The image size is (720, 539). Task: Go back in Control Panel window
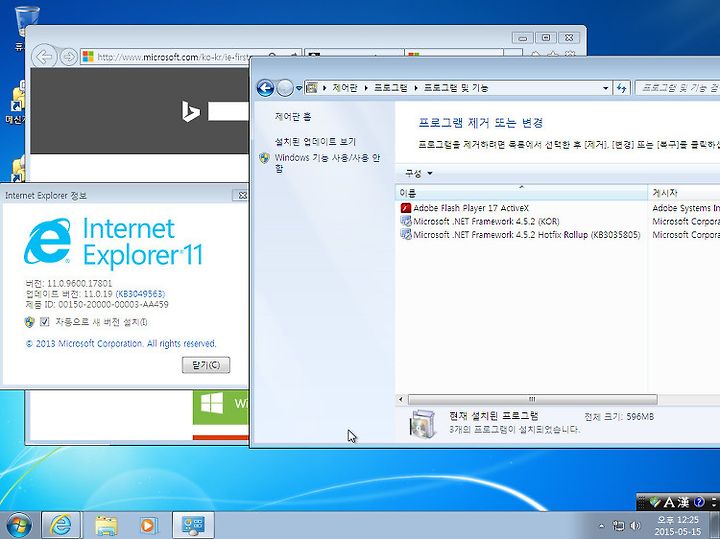point(265,88)
